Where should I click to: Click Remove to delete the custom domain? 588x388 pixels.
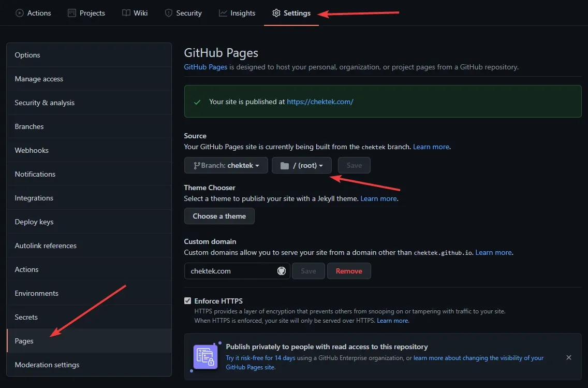click(x=349, y=270)
